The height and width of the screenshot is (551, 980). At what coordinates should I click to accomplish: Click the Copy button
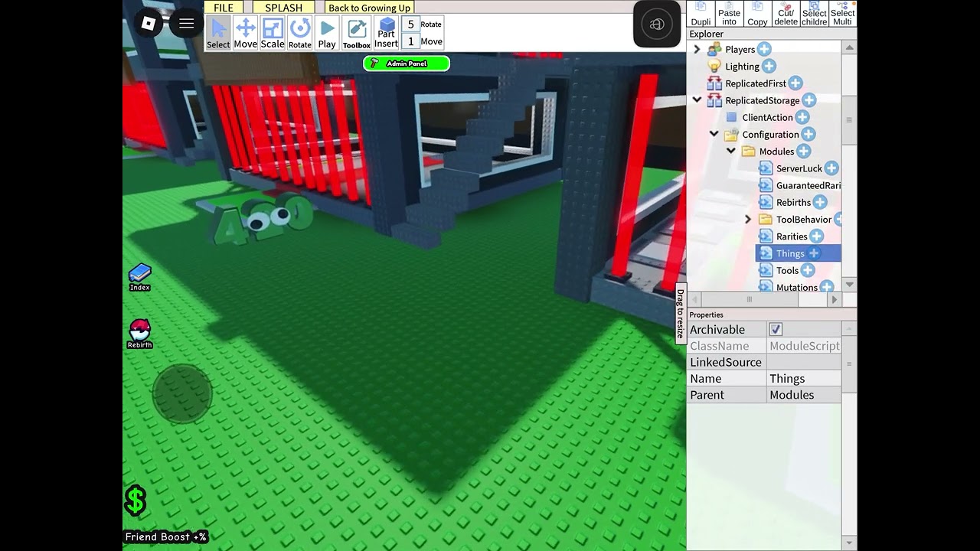757,14
